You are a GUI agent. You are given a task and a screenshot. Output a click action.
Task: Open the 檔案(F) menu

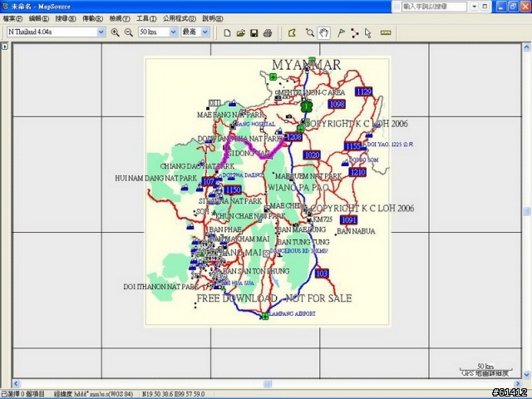[x=12, y=18]
